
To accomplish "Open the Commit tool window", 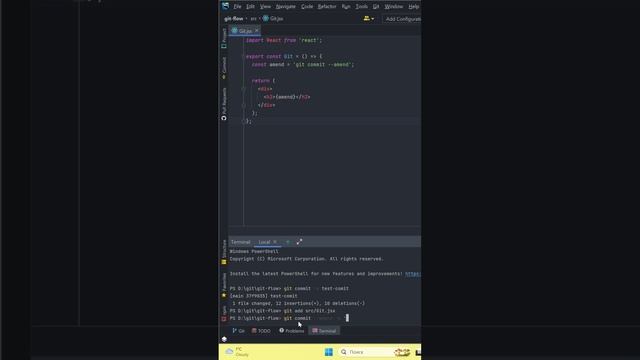I will [224, 67].
